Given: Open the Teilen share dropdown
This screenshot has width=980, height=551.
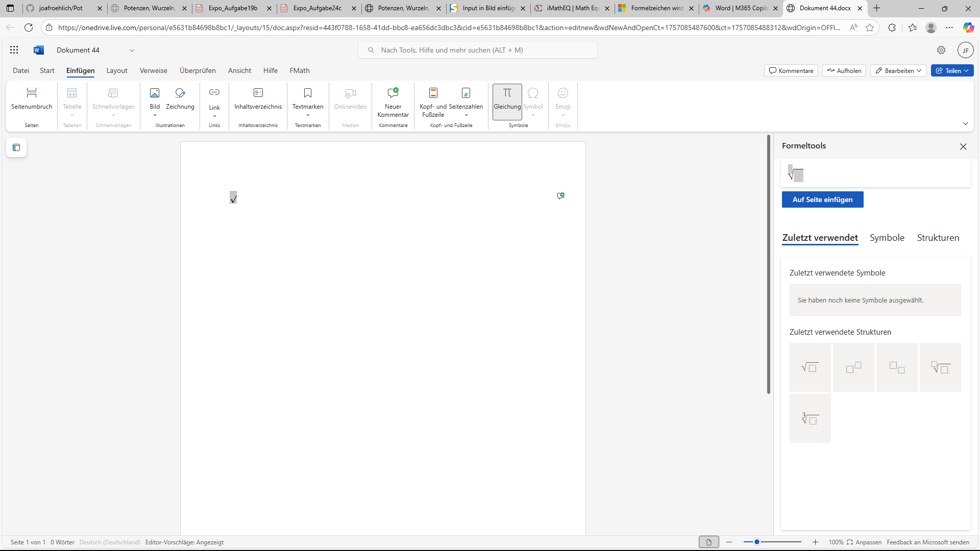Looking at the screenshot, I should coord(952,70).
